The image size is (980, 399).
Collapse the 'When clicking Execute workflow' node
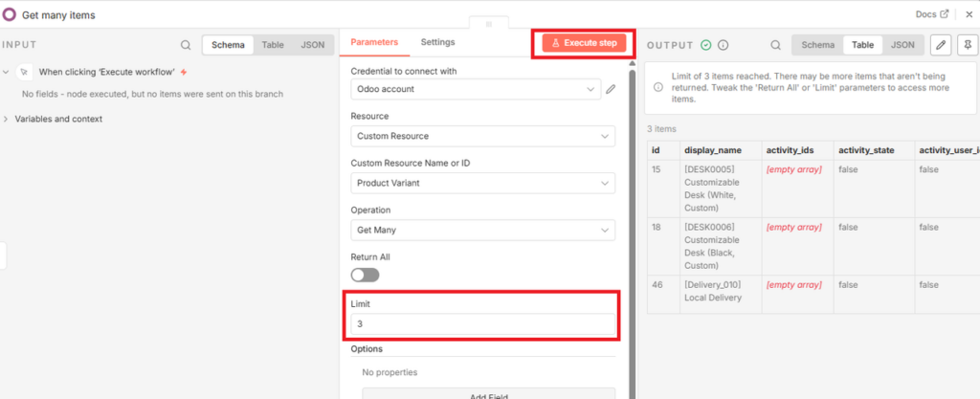click(6, 72)
